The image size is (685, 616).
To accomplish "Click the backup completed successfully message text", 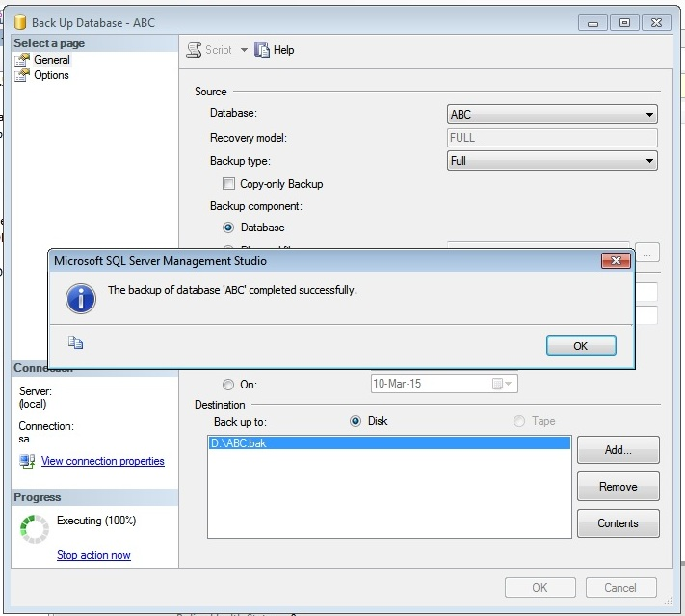I will [x=232, y=290].
